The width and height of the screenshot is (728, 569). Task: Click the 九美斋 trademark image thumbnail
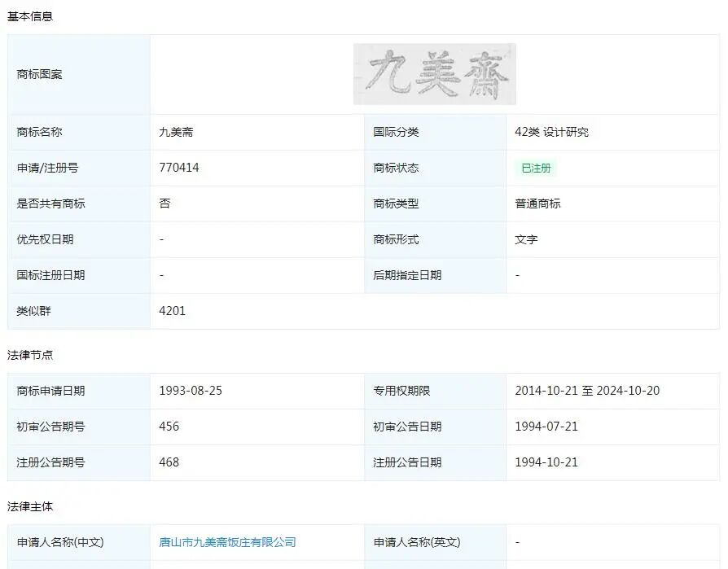coord(435,74)
